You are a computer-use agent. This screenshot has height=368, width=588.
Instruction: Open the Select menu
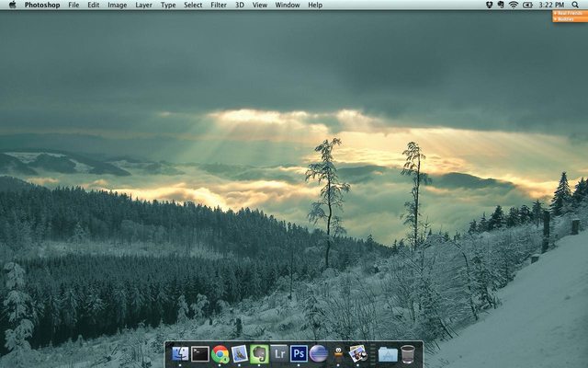tap(193, 5)
